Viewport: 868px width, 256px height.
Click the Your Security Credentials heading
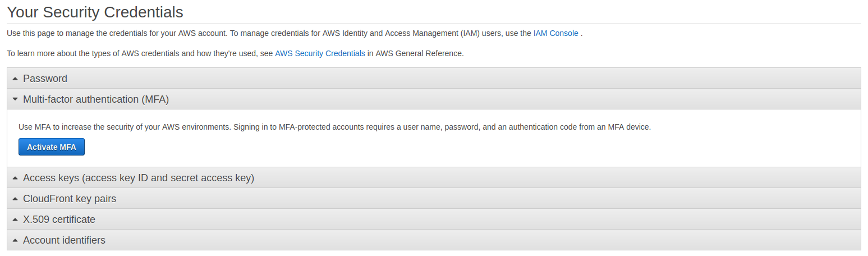pyautogui.click(x=95, y=11)
